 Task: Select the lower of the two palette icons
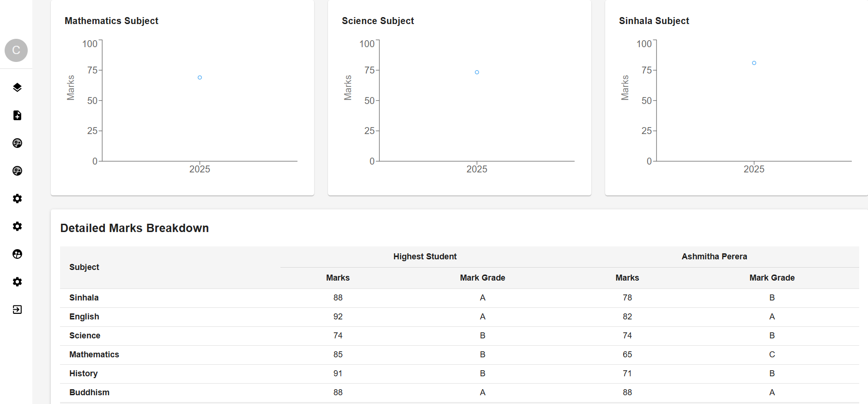(17, 171)
